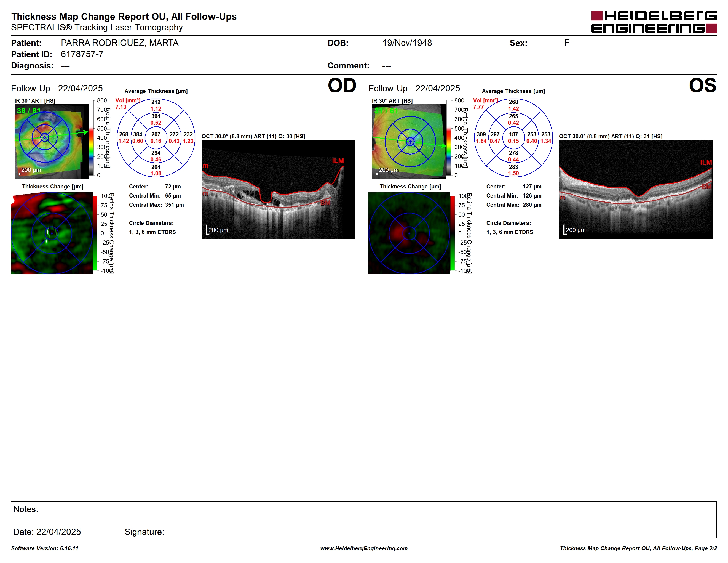Click the OS inner inferior value '278'
This screenshot has height=563, width=728.
[513, 153]
